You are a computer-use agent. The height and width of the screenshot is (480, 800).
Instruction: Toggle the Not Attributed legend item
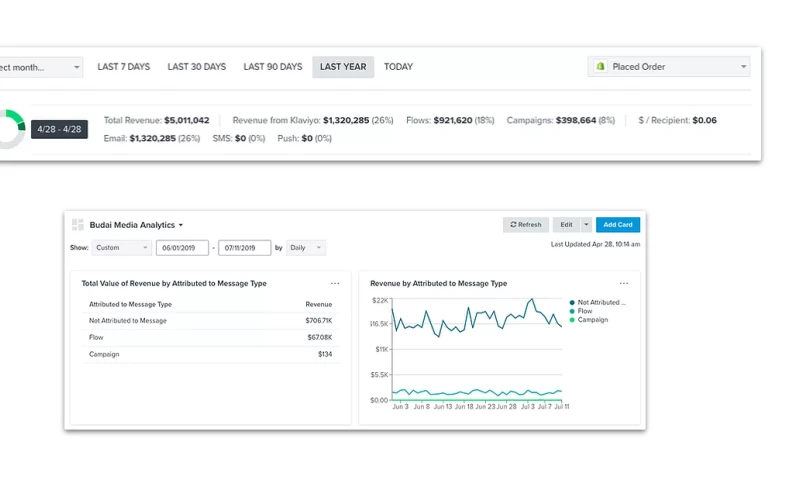point(597,302)
